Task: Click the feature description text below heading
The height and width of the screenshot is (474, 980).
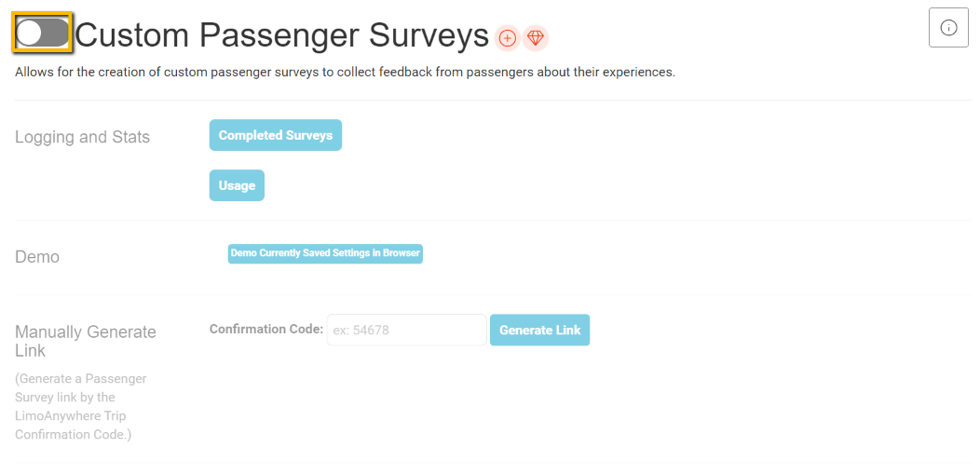Action: tap(345, 72)
